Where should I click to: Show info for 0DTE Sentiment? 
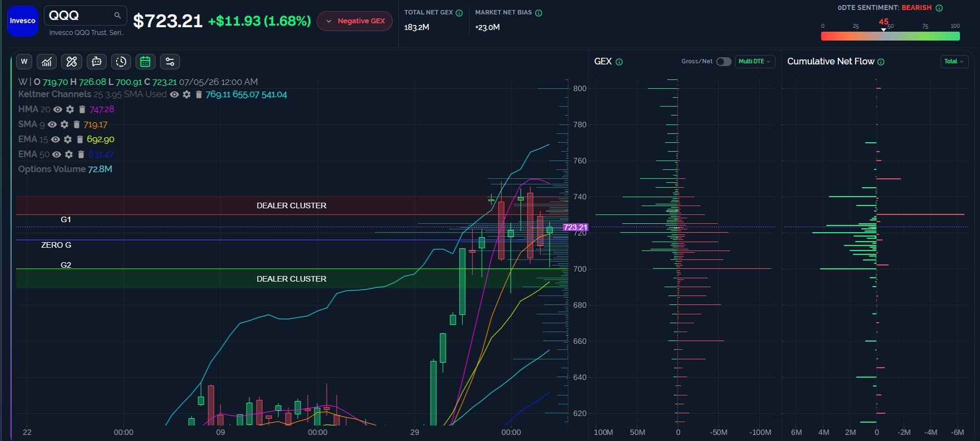click(939, 8)
